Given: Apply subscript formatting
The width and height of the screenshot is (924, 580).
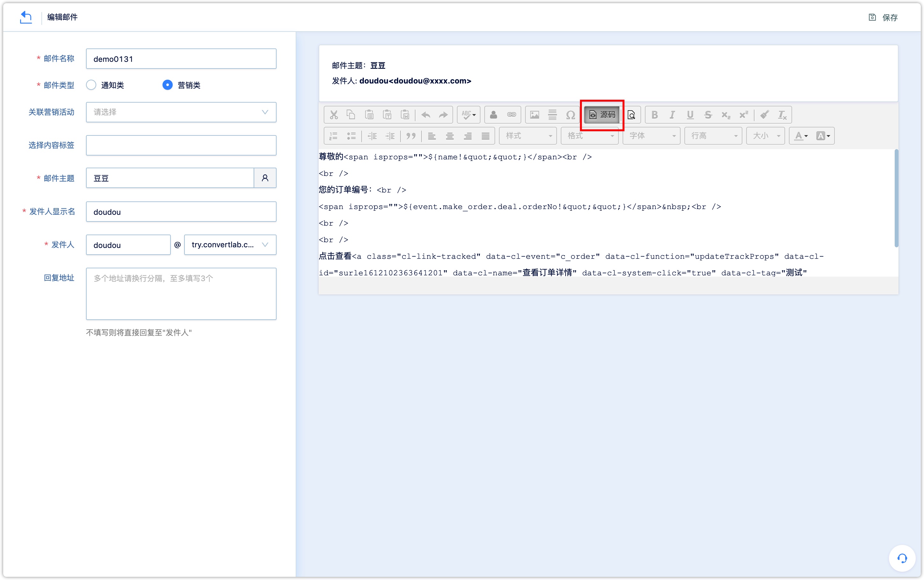Looking at the screenshot, I should 726,115.
